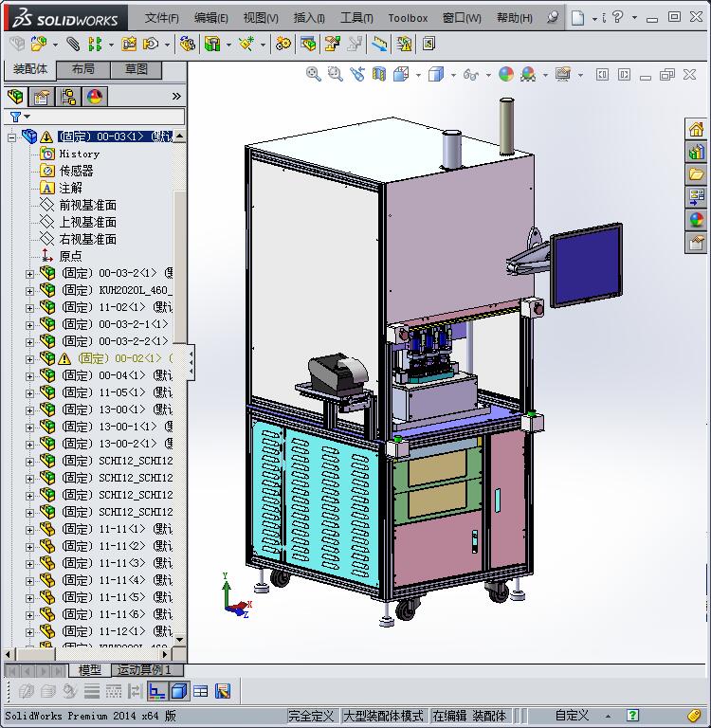The image size is (711, 728).
Task: Toggle the 3D cube view button at bottom
Action: coord(178,691)
